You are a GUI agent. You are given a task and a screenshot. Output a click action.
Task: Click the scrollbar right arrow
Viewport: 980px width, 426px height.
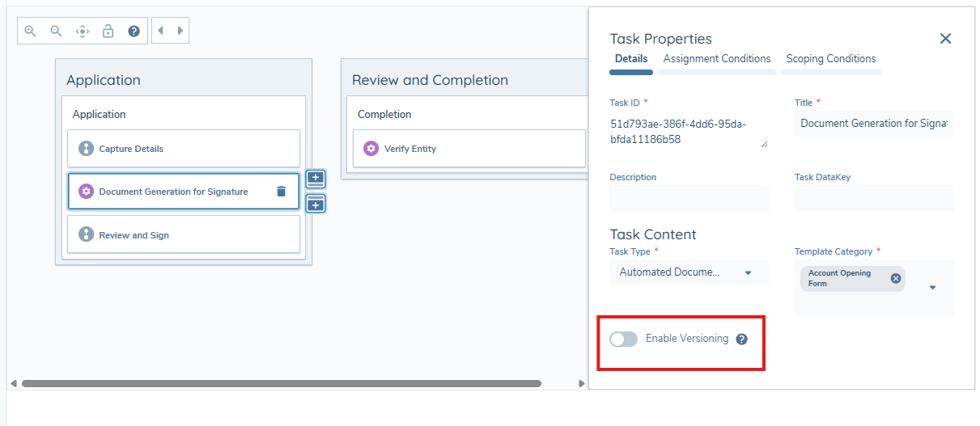[x=582, y=383]
